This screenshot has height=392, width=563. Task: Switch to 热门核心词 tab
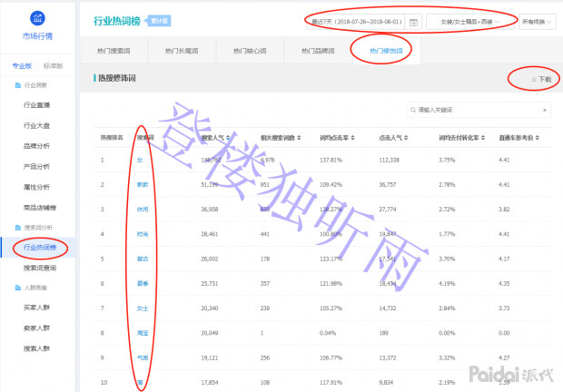(x=250, y=51)
